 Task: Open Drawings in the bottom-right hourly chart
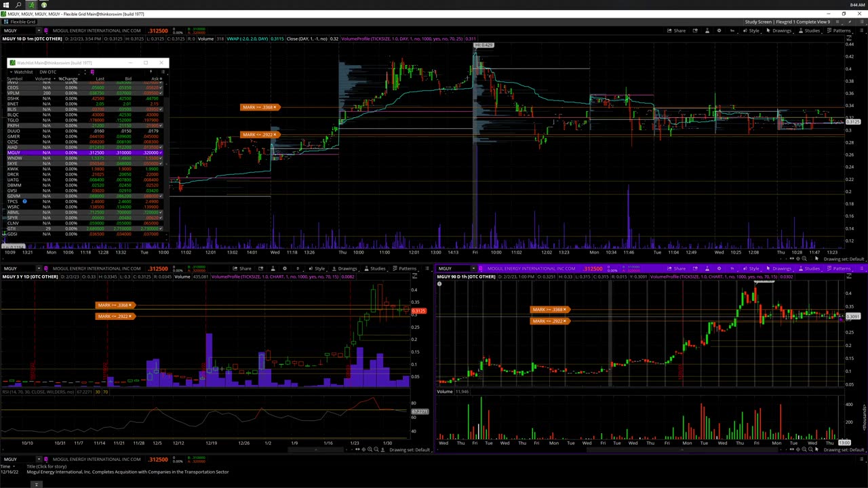pos(778,268)
